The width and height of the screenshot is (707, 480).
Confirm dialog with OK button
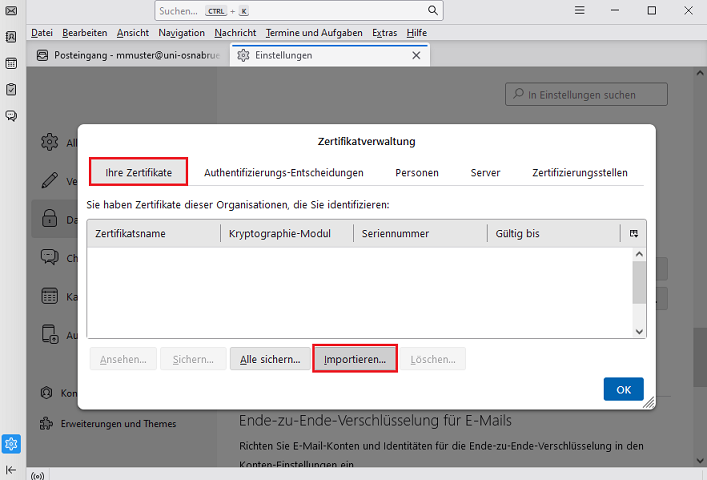pyautogui.click(x=623, y=389)
